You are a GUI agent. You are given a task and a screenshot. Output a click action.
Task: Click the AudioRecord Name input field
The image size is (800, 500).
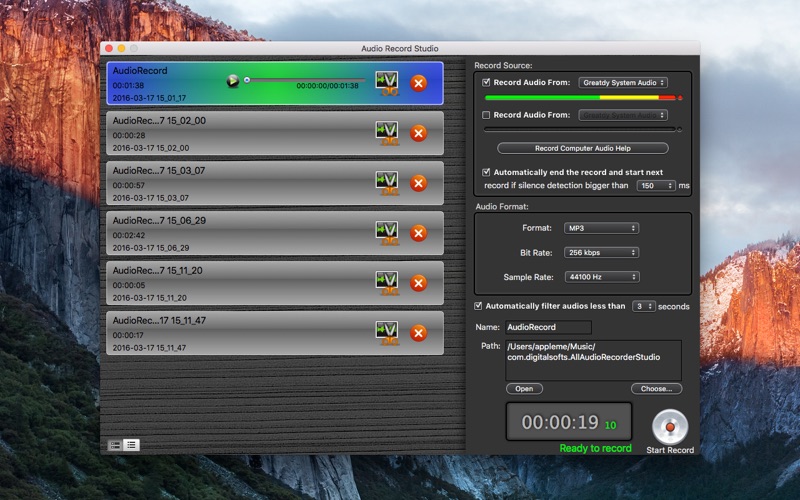[548, 327]
